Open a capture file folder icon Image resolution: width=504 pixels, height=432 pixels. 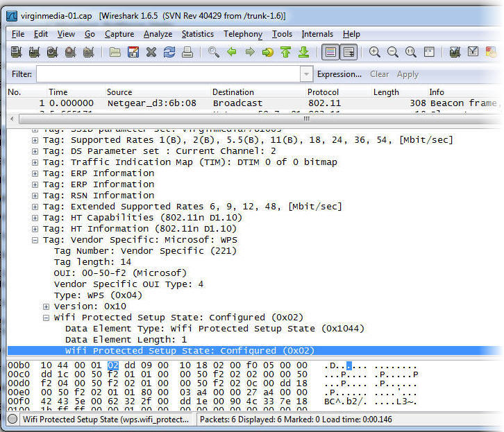115,52
